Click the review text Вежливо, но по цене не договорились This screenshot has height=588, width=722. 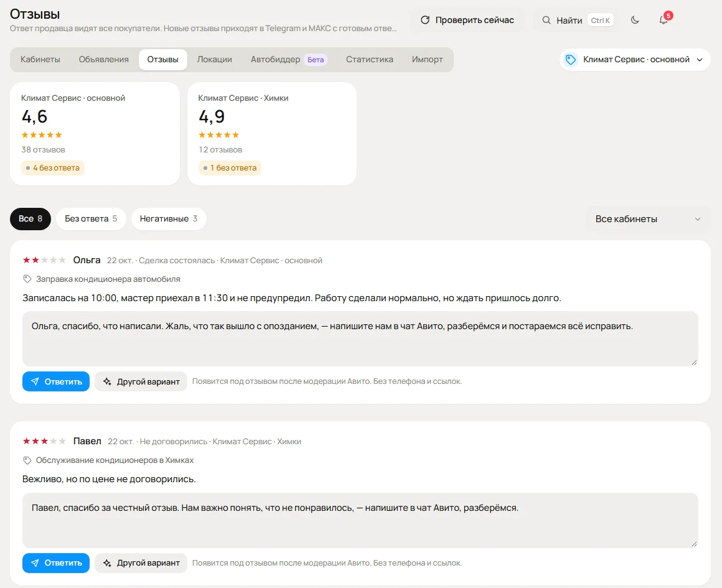point(109,479)
